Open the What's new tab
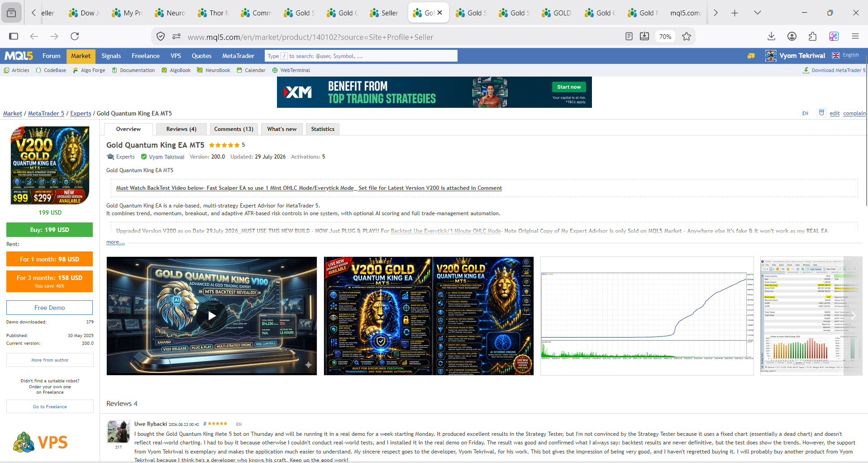868x463 pixels. (x=281, y=129)
